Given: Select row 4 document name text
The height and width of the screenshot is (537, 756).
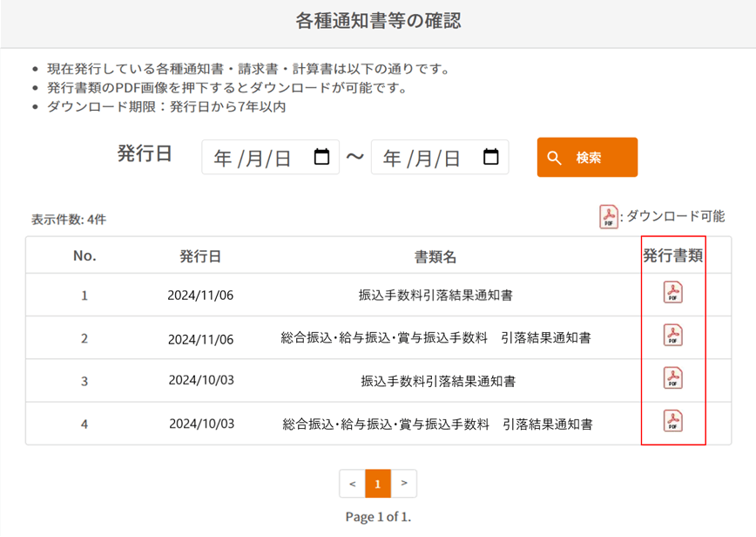Looking at the screenshot, I should [x=437, y=425].
